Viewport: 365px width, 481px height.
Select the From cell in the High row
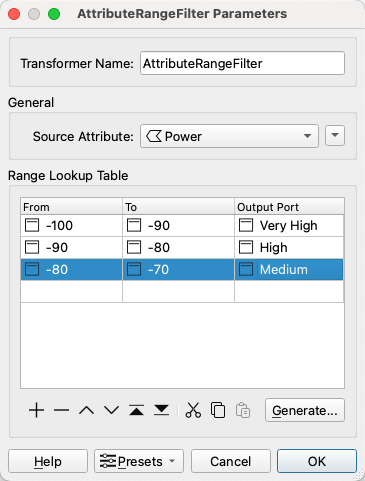pos(71,247)
